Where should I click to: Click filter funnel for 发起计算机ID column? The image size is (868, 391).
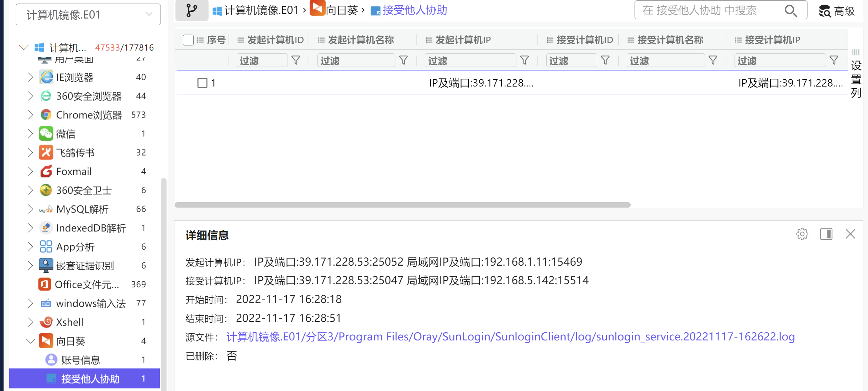point(296,61)
